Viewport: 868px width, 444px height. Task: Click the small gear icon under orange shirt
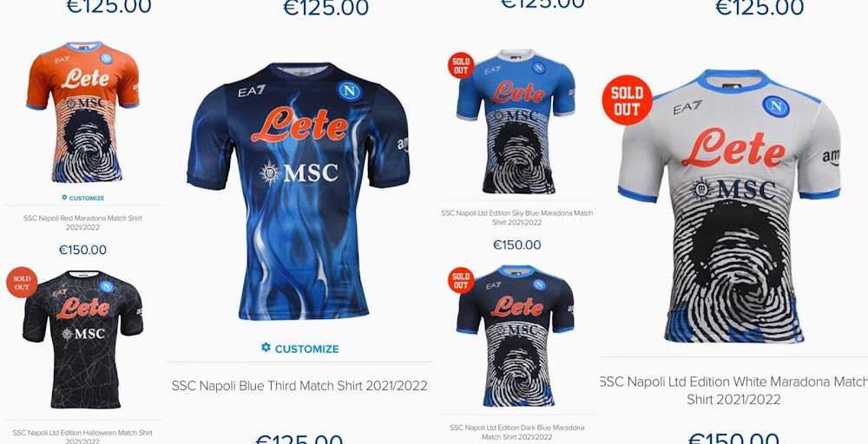pos(64,198)
